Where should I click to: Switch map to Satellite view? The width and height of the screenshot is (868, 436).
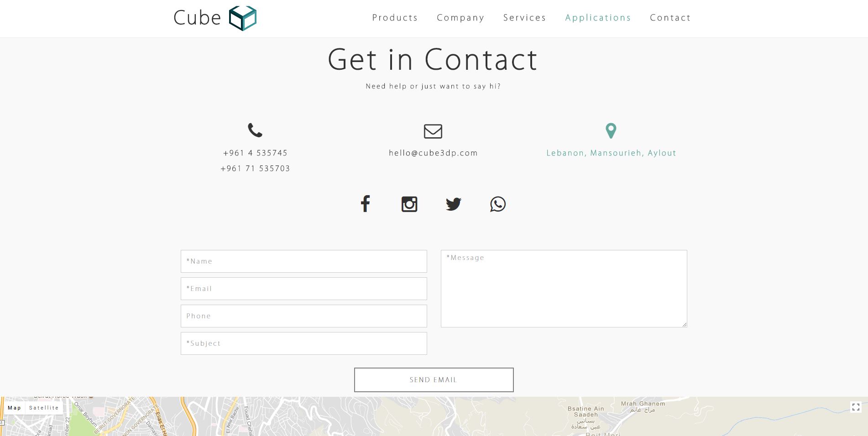click(44, 408)
